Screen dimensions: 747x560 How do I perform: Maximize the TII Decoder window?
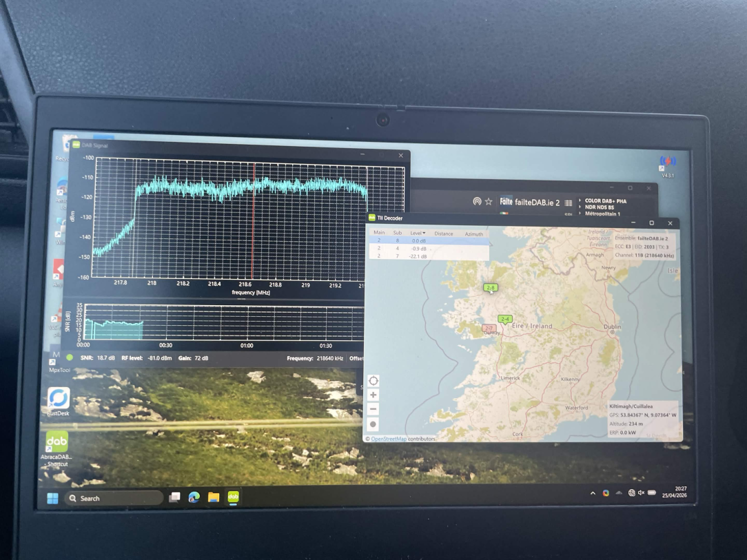click(x=651, y=223)
